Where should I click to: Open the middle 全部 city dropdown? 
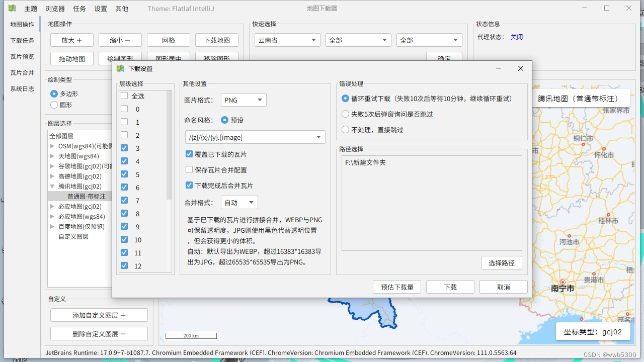(x=358, y=40)
